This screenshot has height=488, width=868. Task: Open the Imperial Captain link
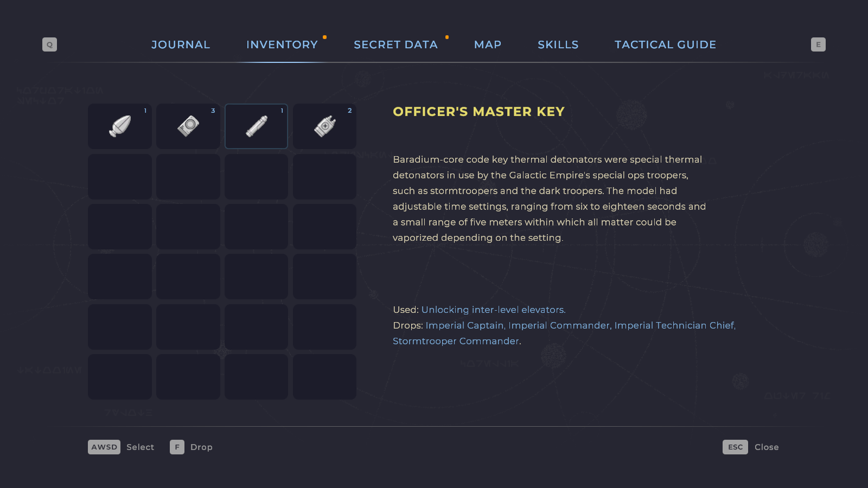(464, 325)
